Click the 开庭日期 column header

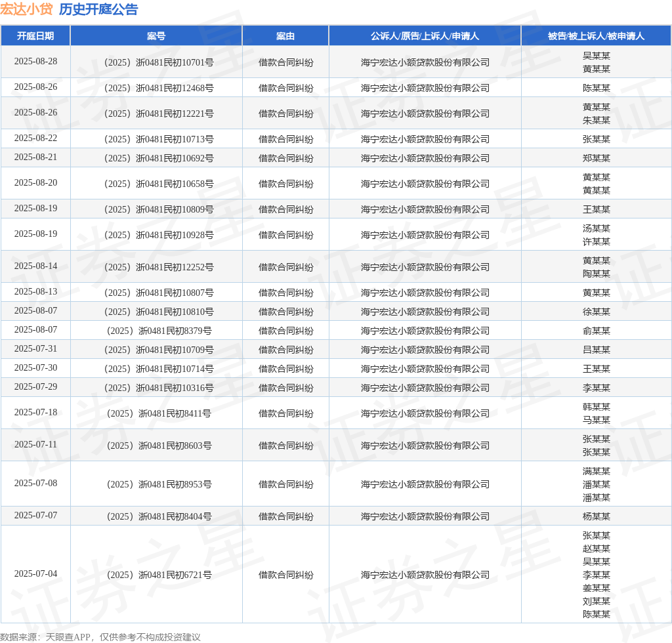[x=35, y=36]
